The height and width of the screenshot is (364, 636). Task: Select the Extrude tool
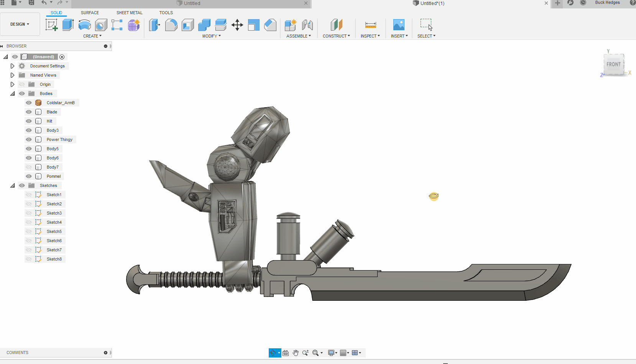tap(68, 25)
